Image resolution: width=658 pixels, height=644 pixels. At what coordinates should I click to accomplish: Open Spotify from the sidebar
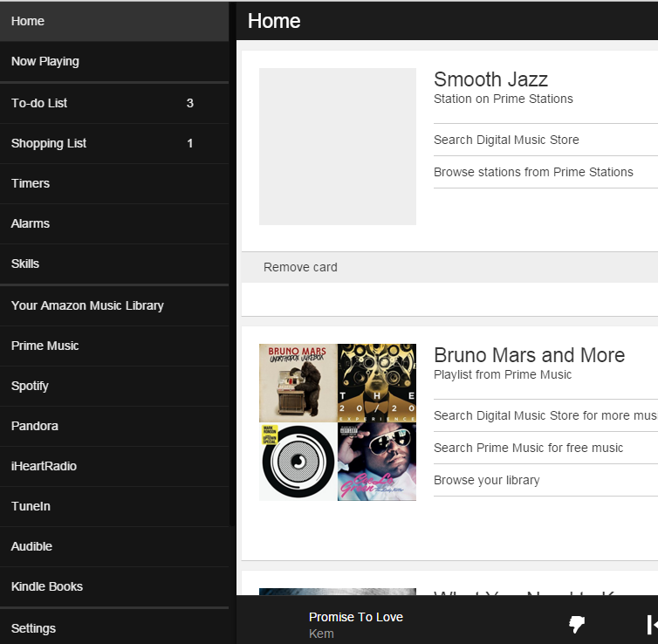click(114, 386)
